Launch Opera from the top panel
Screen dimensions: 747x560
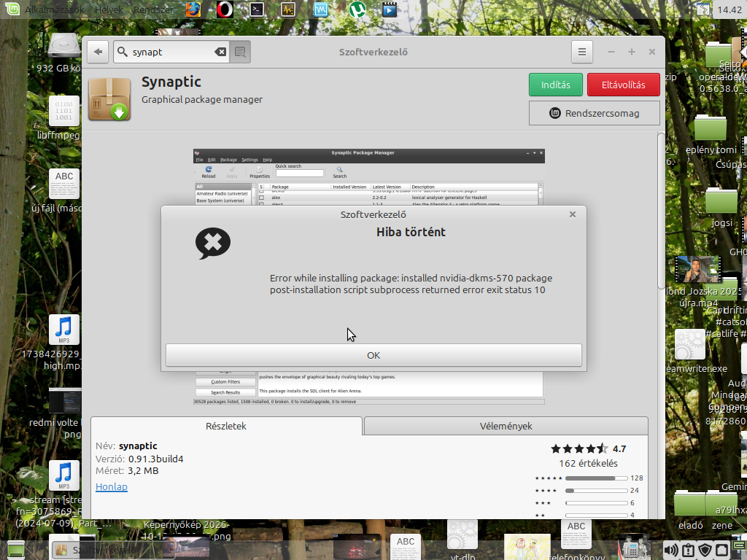(x=225, y=9)
